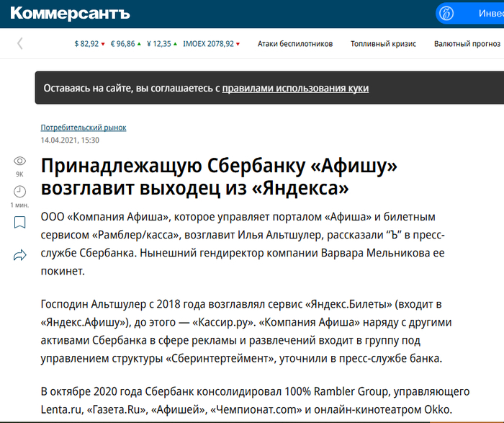Open the Потребительский рынок rubric
This screenshot has height=423, width=504.
tap(84, 128)
